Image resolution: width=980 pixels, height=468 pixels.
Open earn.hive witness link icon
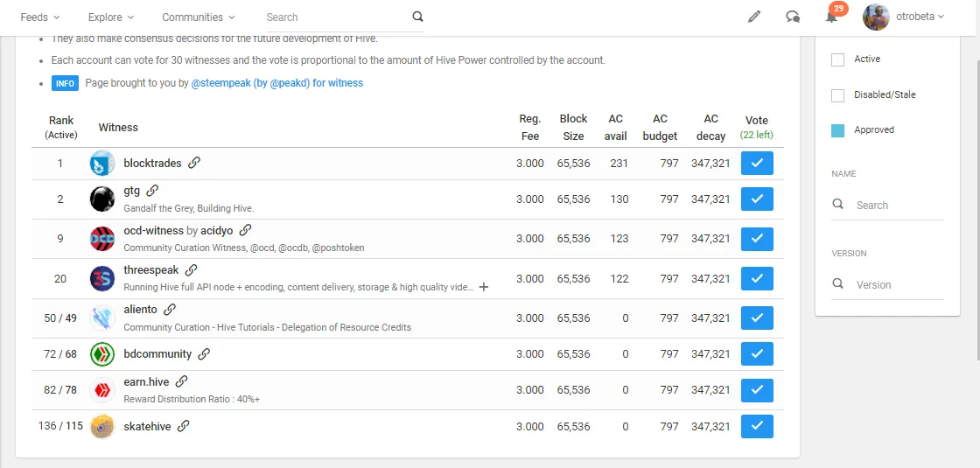tap(181, 381)
